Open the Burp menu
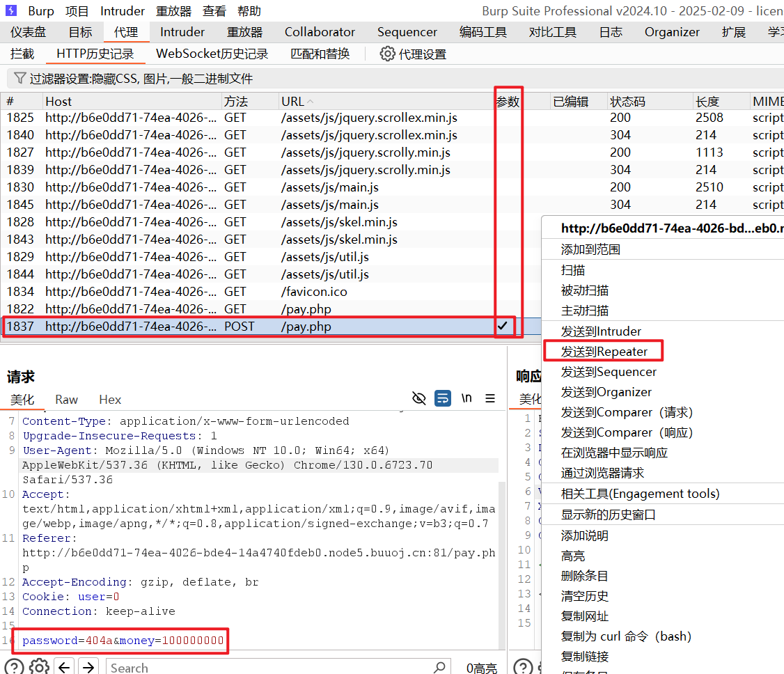The width and height of the screenshot is (784, 674). pos(41,11)
